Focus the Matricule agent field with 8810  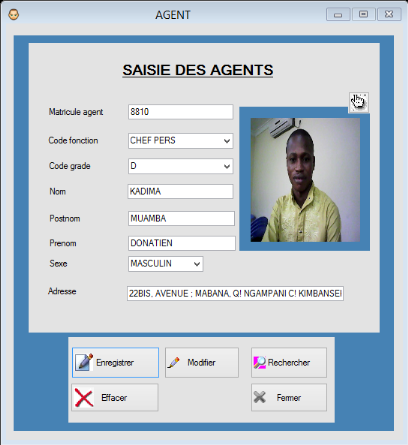(x=180, y=112)
